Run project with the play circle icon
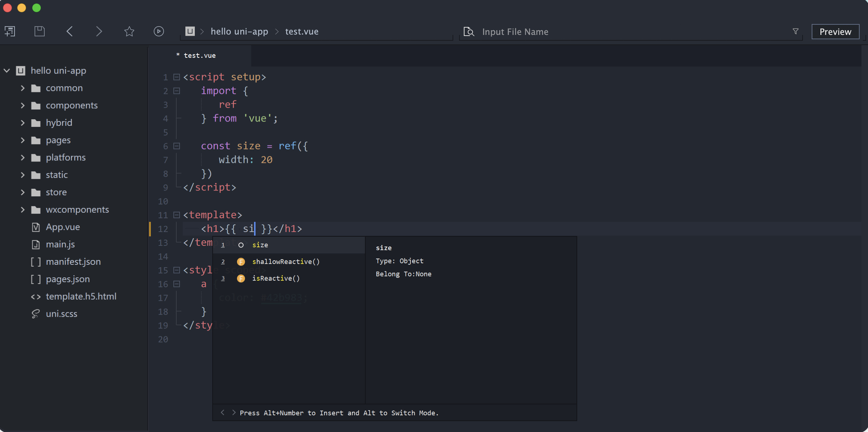 [159, 31]
